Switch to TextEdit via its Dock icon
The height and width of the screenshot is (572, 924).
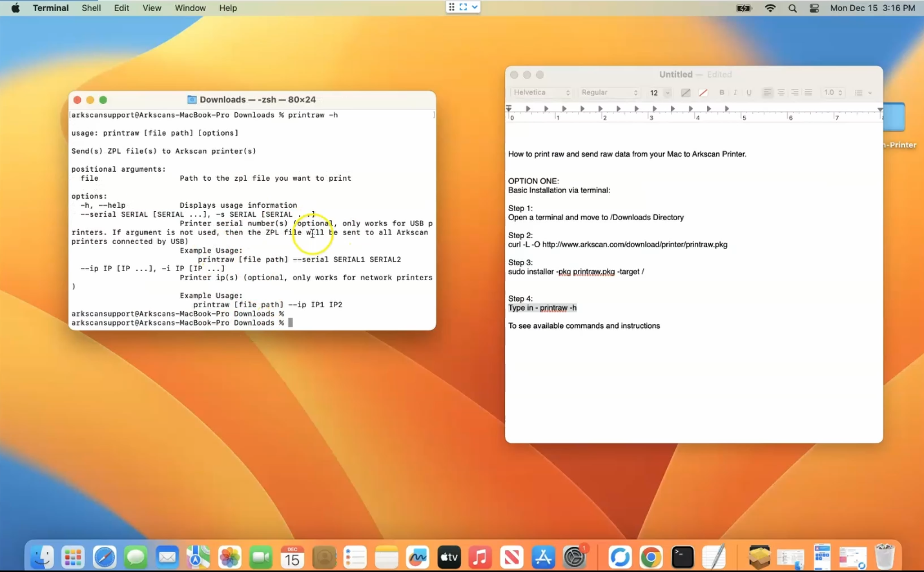coord(714,557)
